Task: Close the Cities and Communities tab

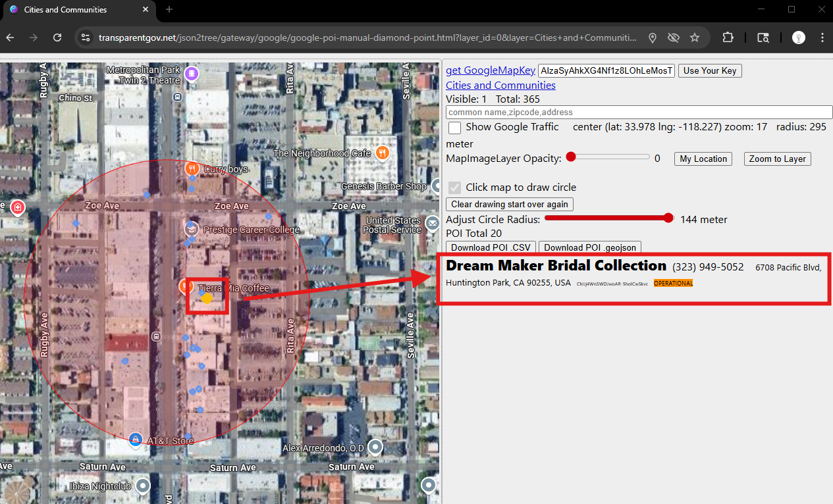Action: [x=144, y=10]
